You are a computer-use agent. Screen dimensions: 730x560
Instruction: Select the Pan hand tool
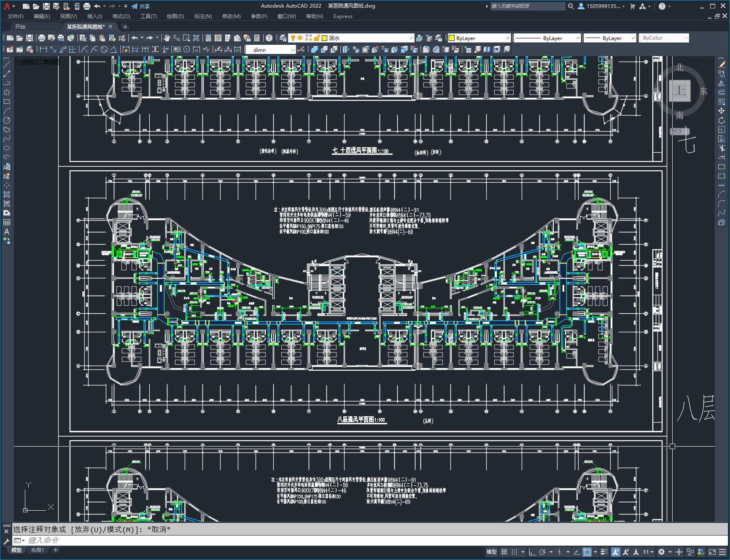pos(167,38)
